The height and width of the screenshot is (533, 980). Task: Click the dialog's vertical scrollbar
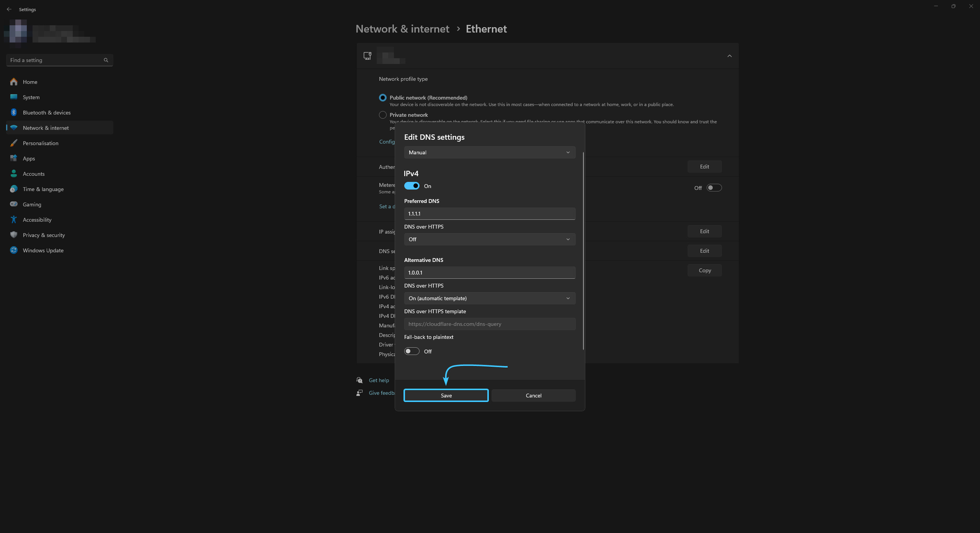coord(583,251)
